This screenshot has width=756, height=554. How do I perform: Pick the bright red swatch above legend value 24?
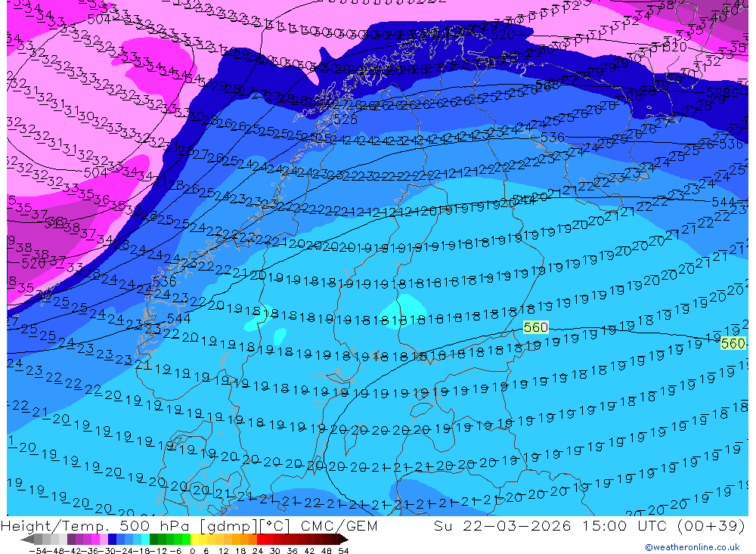(x=261, y=539)
